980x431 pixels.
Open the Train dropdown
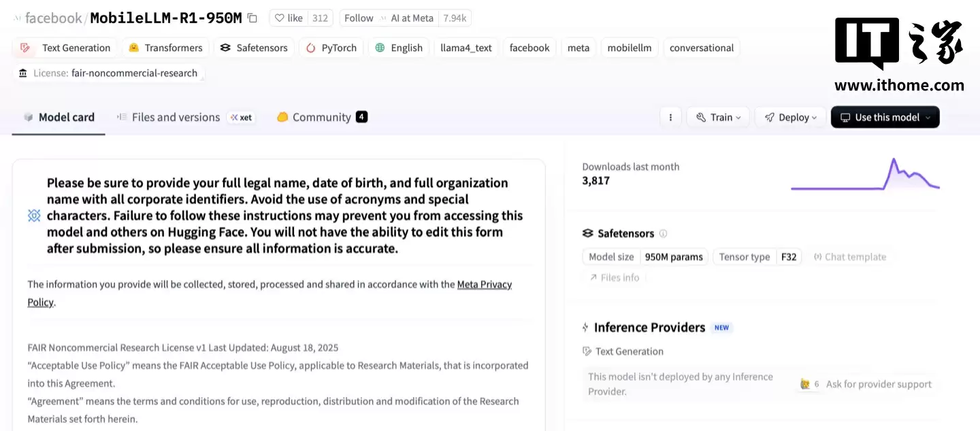[x=718, y=118]
